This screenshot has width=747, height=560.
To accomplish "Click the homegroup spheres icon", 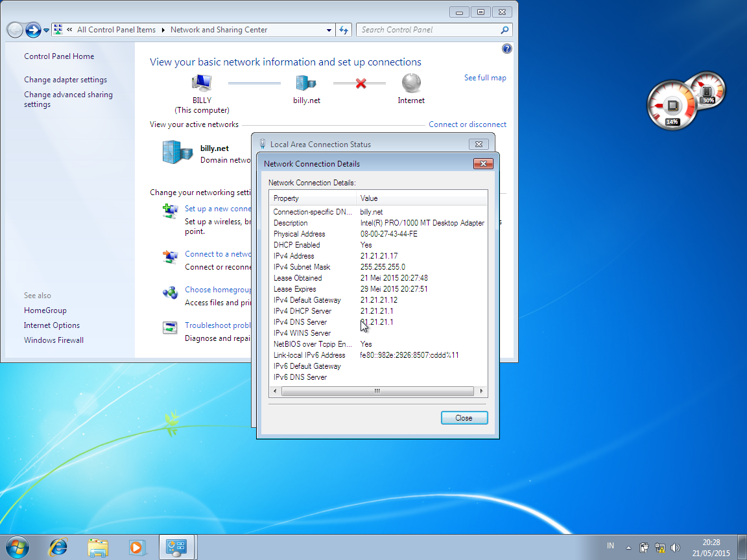I will (x=170, y=292).
